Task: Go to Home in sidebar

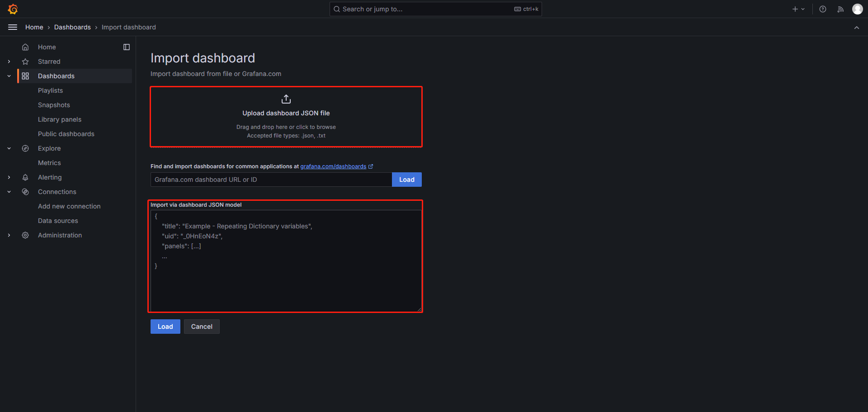Action: 47,47
